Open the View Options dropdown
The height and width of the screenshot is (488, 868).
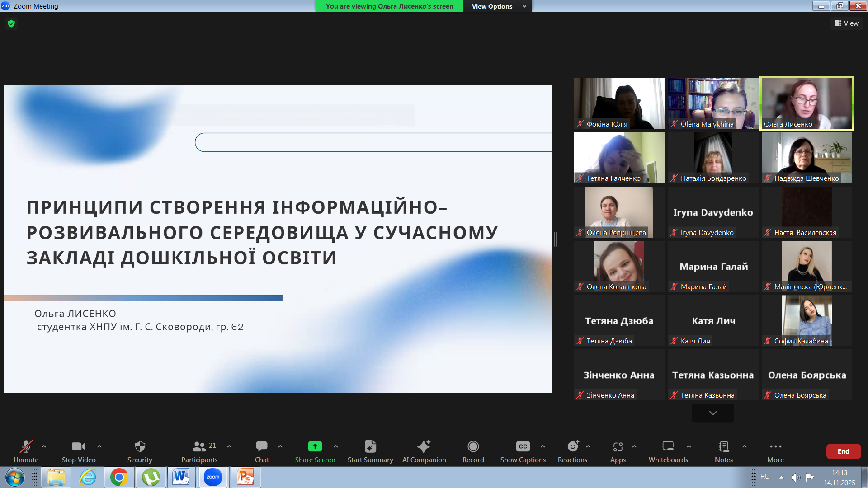(498, 6)
